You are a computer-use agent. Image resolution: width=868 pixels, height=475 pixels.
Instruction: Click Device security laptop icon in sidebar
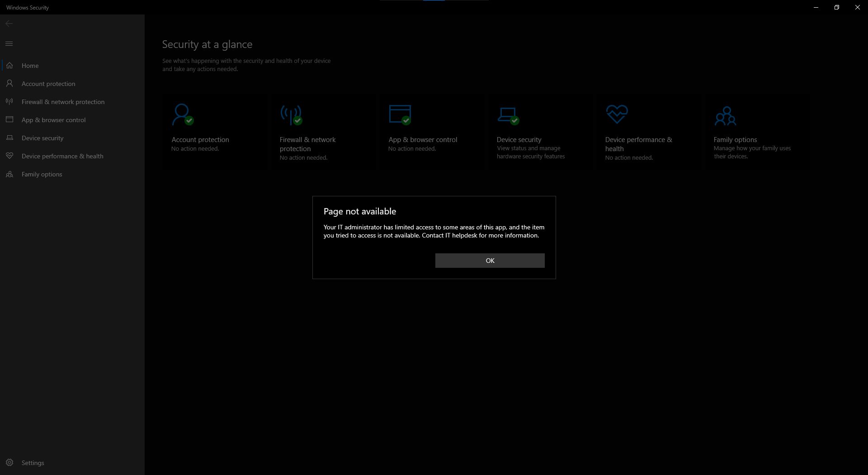tap(9, 138)
